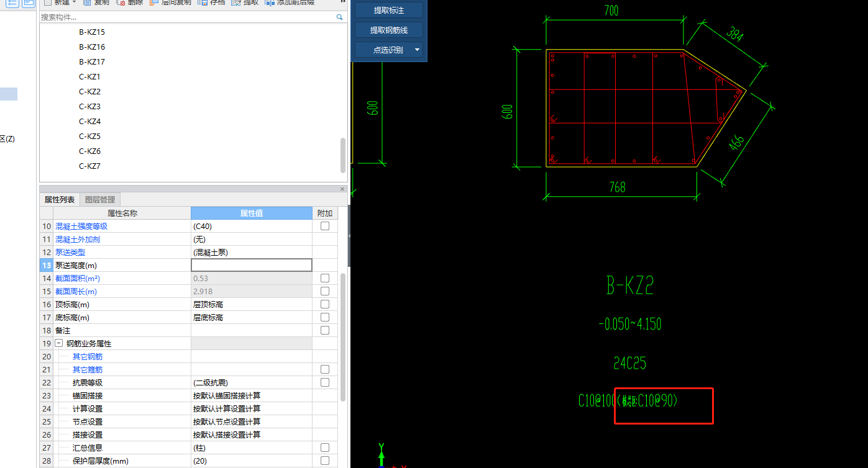
Task: Click the 提取标注 button
Action: click(x=389, y=10)
